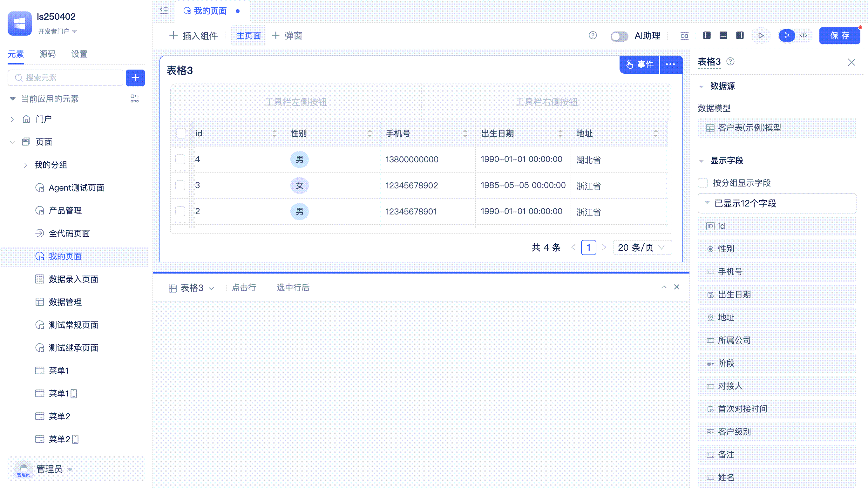Viewport: 868px width, 488px height.
Task: Check the select-all checkbox in table header
Action: [181, 133]
